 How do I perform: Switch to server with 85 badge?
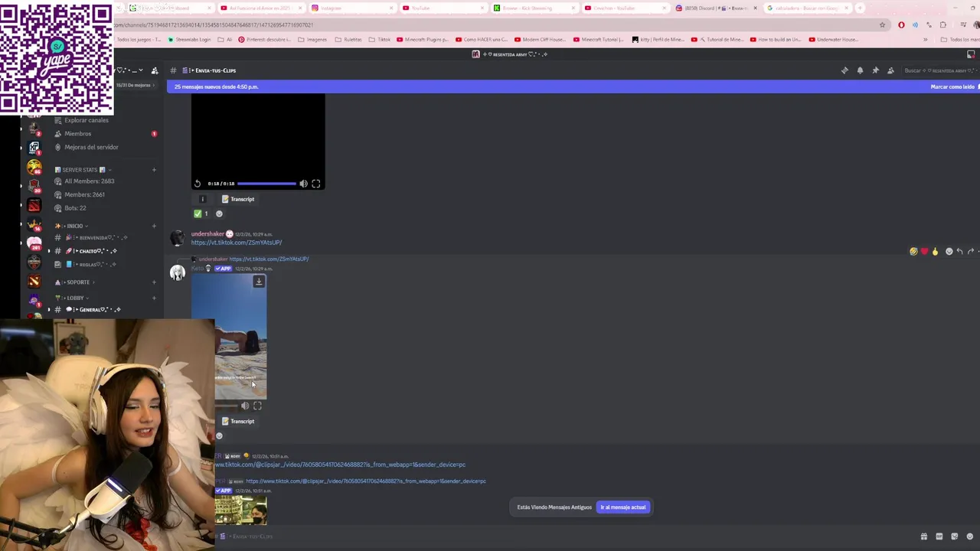point(34,166)
